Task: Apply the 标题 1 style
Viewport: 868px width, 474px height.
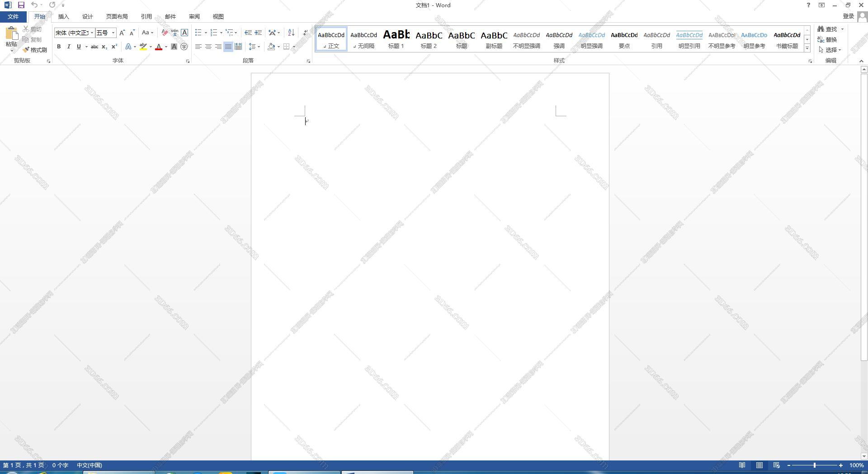Action: [396, 39]
